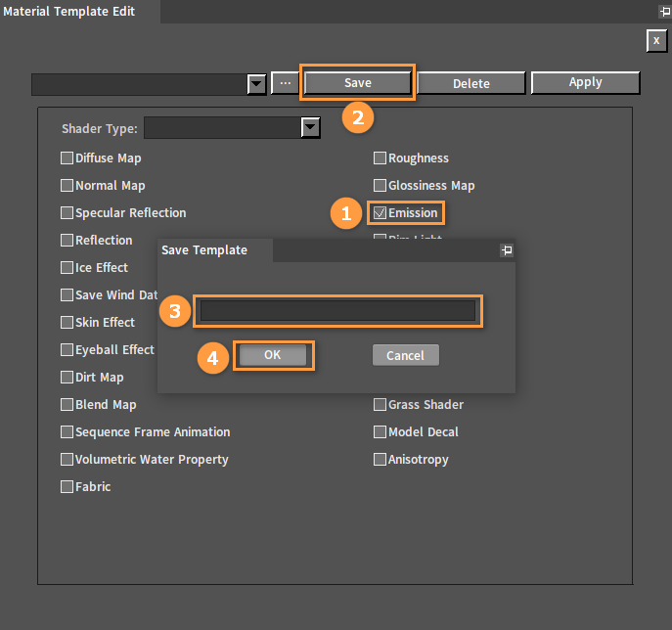Confirm with OK in Save Template dialog
672x630 pixels.
point(273,355)
